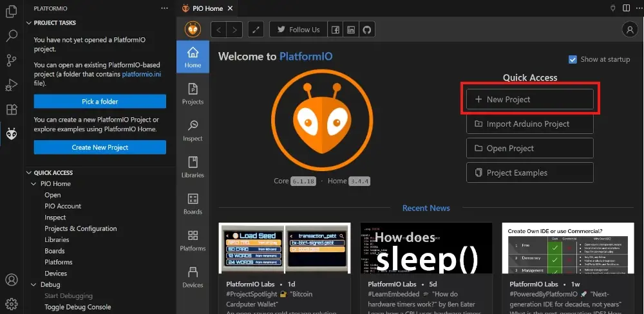Open Libraries in PIO Home sidebar

click(x=193, y=167)
